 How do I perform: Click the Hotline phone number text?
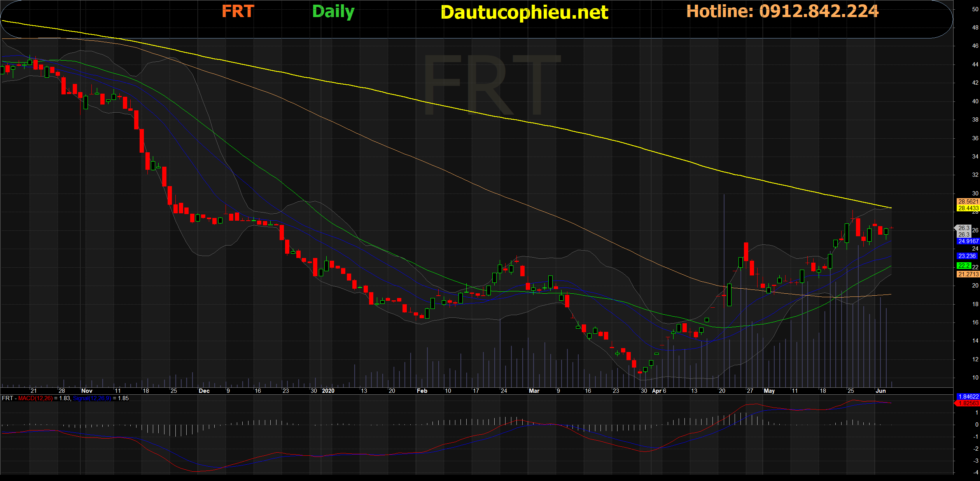(x=782, y=11)
